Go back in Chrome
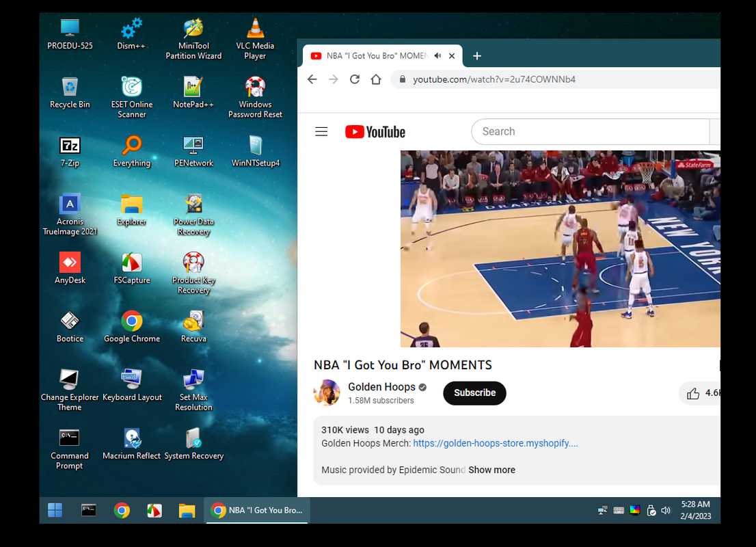756x547 pixels. pyautogui.click(x=312, y=79)
